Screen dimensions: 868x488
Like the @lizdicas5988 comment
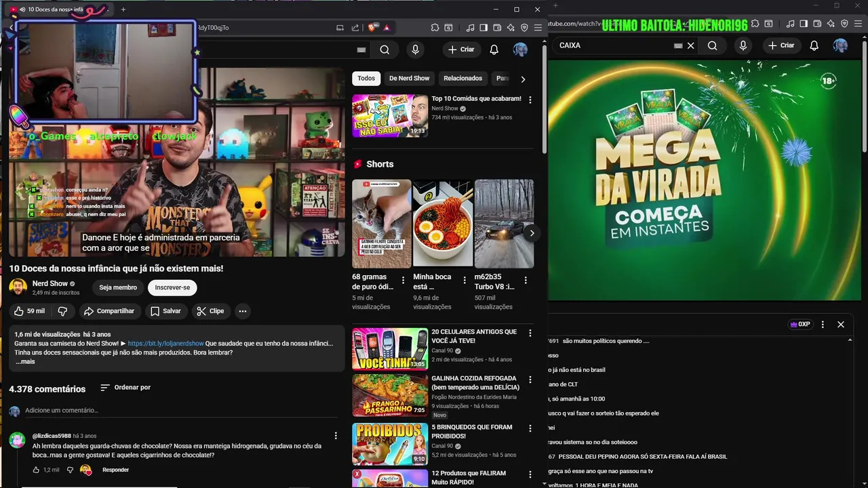tap(37, 470)
